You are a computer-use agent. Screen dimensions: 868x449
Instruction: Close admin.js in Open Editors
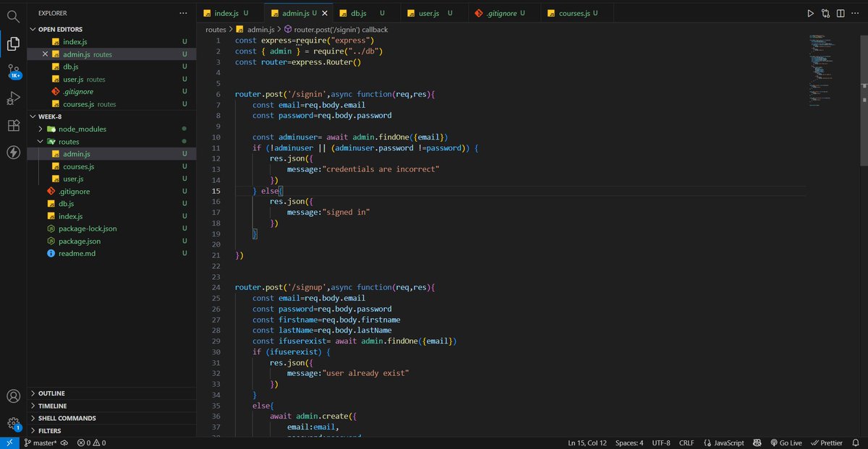tap(45, 54)
